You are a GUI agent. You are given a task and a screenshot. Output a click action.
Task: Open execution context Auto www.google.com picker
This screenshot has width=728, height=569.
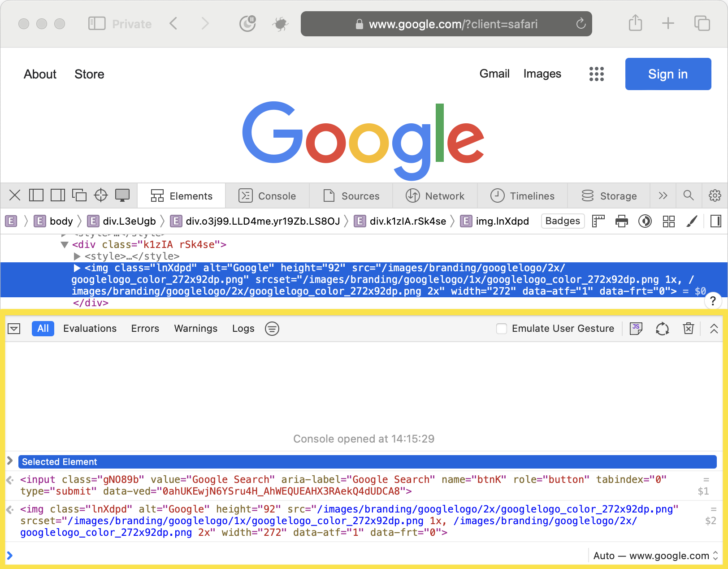656,556
